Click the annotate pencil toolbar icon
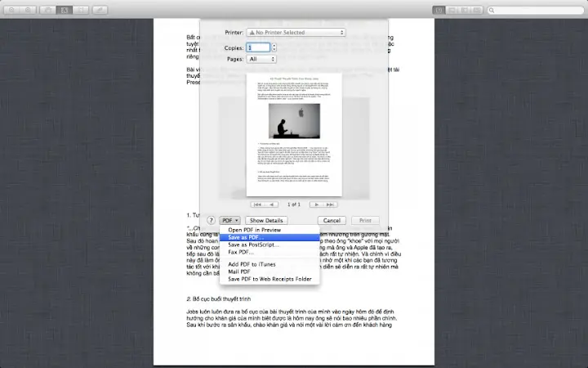 100,9
